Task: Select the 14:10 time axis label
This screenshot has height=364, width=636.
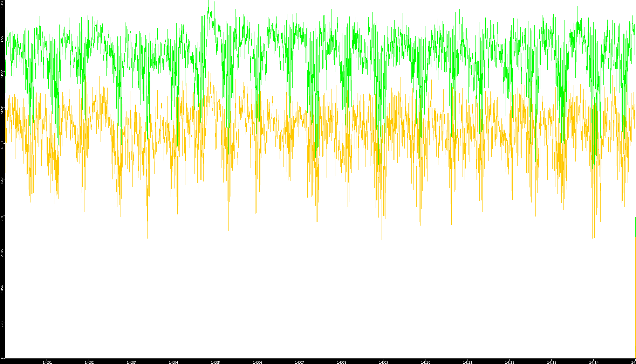Action: [425, 362]
